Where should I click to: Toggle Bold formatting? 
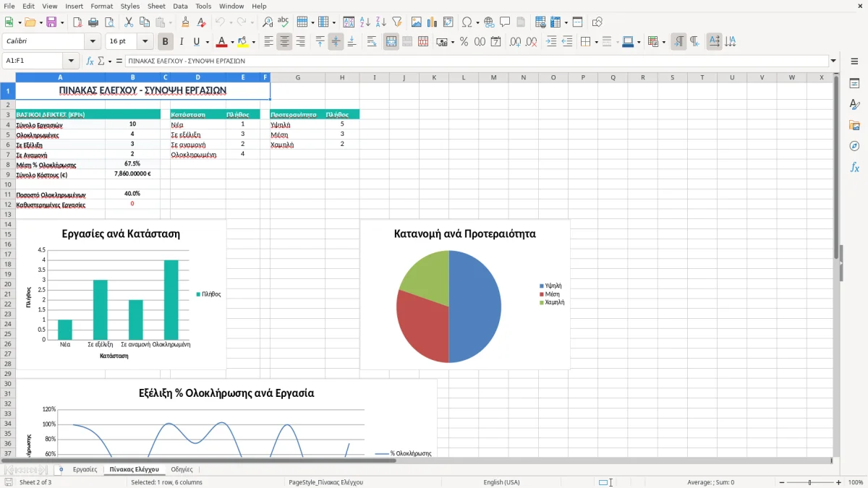coord(165,42)
